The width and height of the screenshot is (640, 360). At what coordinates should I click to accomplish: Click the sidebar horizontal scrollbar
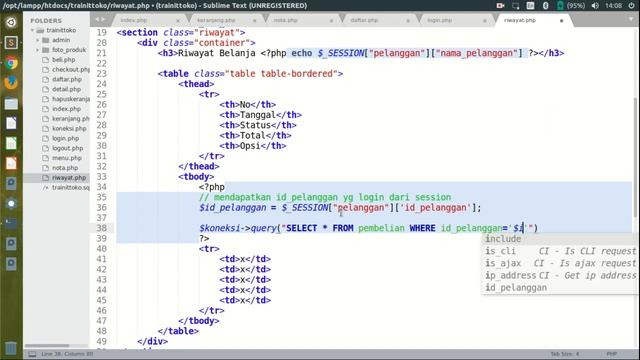point(47,346)
